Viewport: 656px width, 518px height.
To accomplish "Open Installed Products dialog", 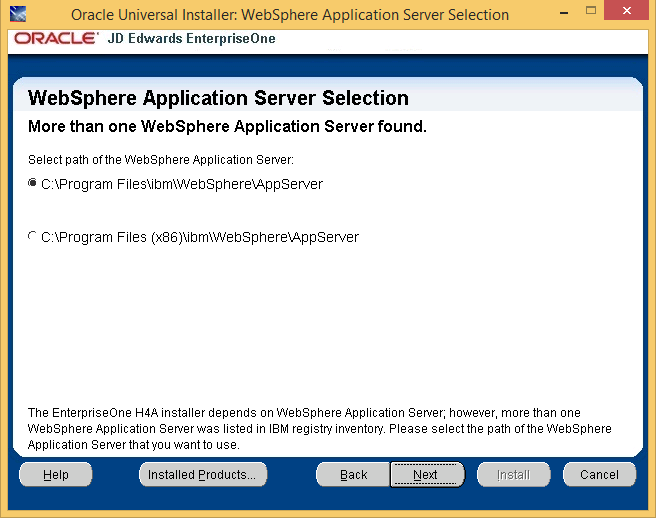I will [203, 474].
